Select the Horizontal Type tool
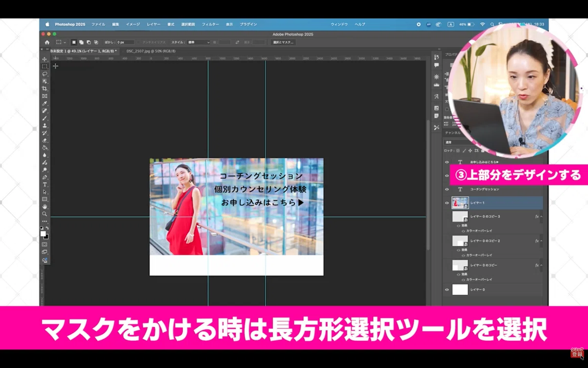588x368 pixels. (x=45, y=184)
